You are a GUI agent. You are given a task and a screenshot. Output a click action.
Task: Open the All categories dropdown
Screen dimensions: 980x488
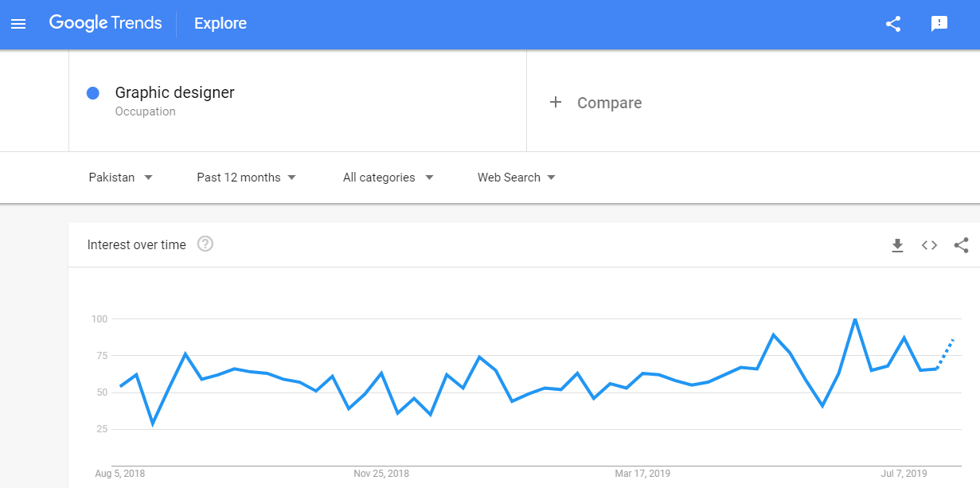[388, 178]
